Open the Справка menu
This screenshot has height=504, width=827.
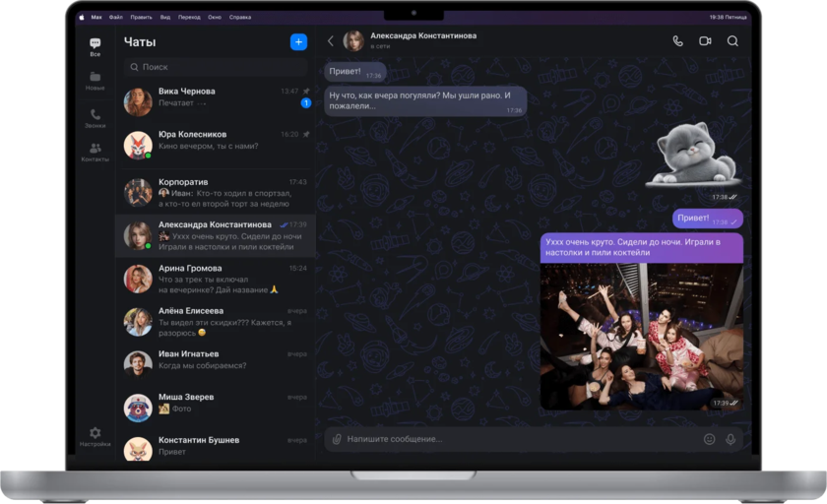(x=239, y=17)
